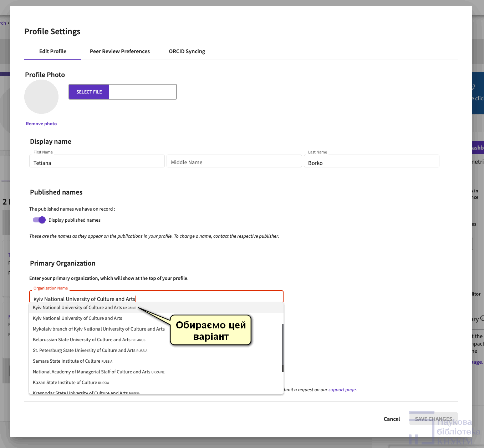
Task: Focus the Middle Name input field
Action: click(x=234, y=162)
